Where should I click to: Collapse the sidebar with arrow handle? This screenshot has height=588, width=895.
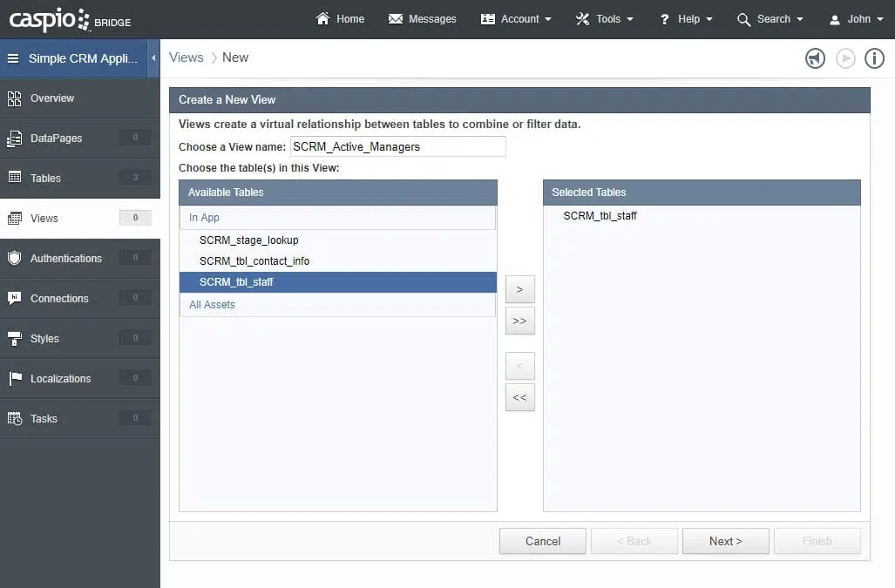pos(153,58)
